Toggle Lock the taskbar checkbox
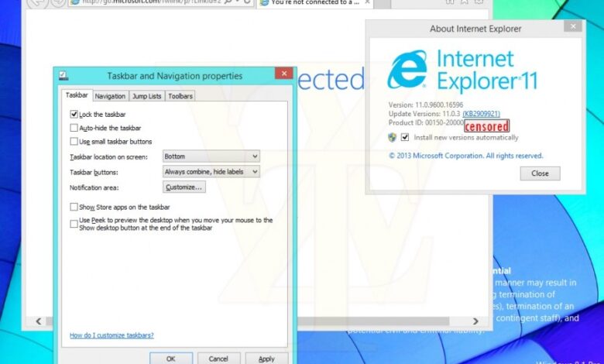 tap(74, 114)
